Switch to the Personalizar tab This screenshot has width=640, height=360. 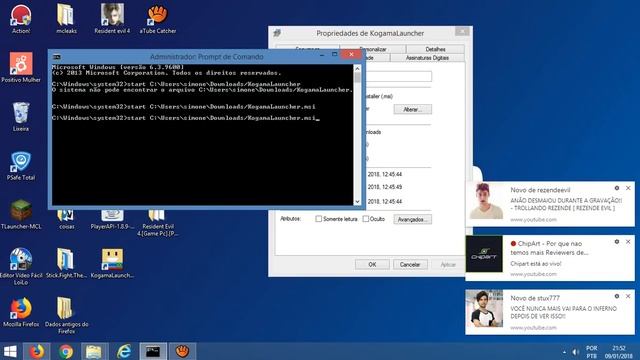tap(373, 49)
